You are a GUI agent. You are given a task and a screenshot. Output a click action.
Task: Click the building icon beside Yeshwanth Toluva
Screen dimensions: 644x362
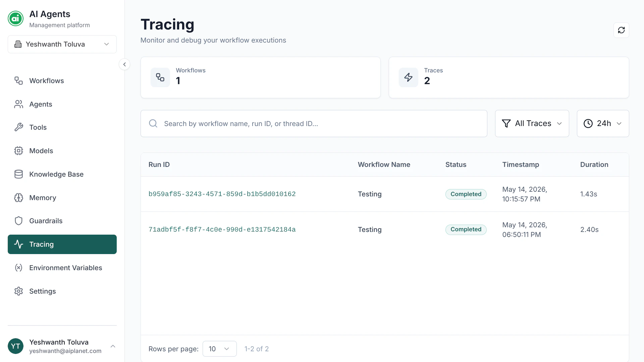click(x=18, y=44)
